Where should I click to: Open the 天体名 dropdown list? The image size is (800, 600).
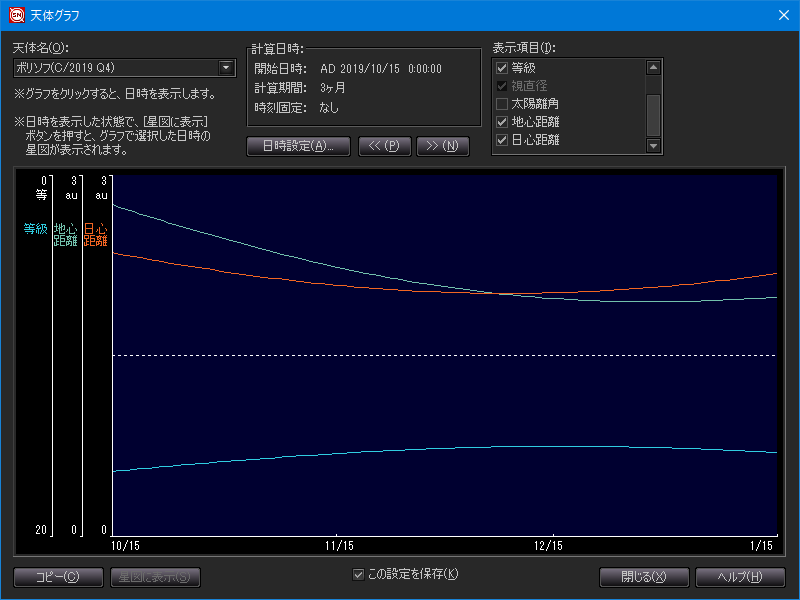tap(227, 68)
